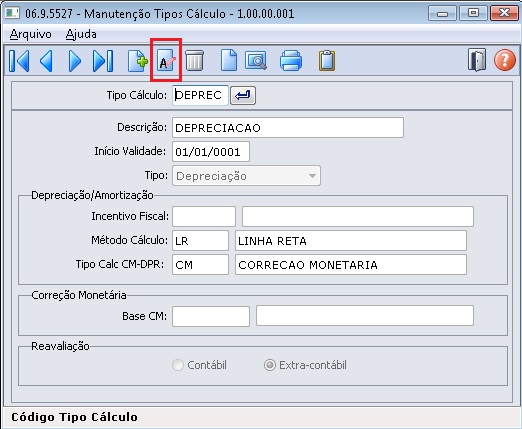522x429 pixels.
Task: Click the Tipo Calc CM-DPR code field
Action: pos(200,265)
